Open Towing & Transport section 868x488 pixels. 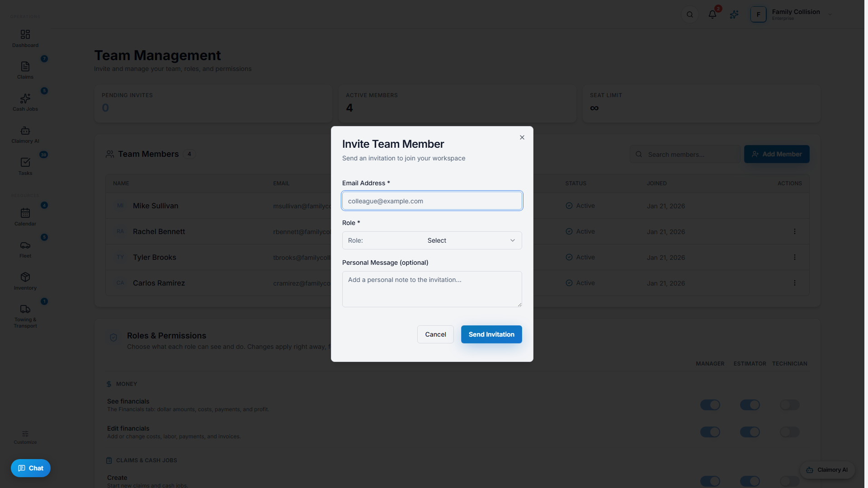coord(25,316)
